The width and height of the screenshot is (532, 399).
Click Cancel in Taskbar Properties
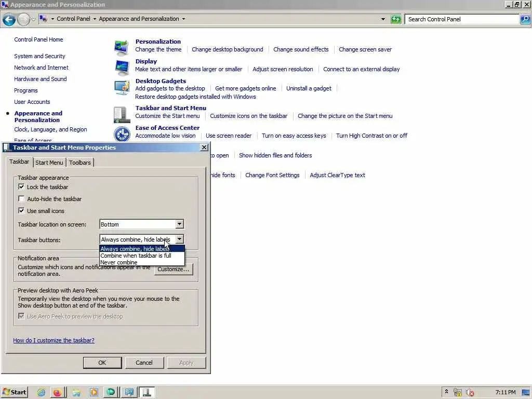click(144, 362)
